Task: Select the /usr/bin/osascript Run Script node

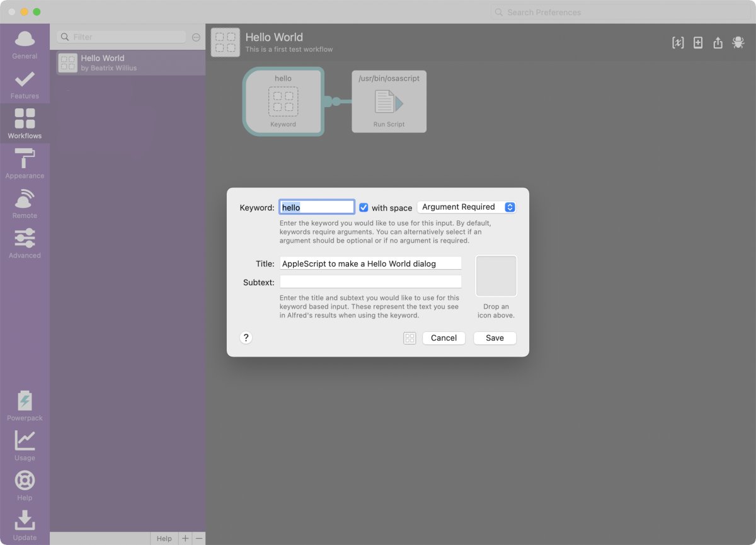Action: [389, 101]
